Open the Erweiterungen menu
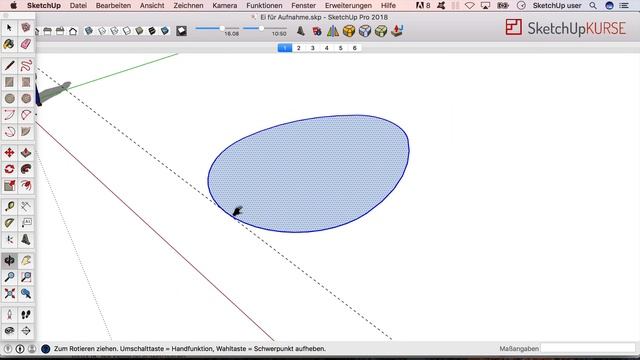The width and height of the screenshot is (640, 360). 348,5
